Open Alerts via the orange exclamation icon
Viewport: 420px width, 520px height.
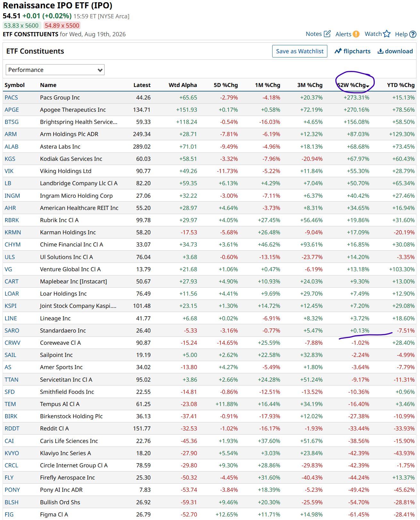(356, 34)
